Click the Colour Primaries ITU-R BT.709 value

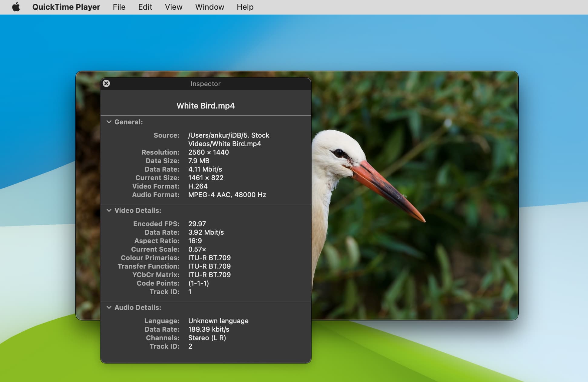tap(210, 258)
